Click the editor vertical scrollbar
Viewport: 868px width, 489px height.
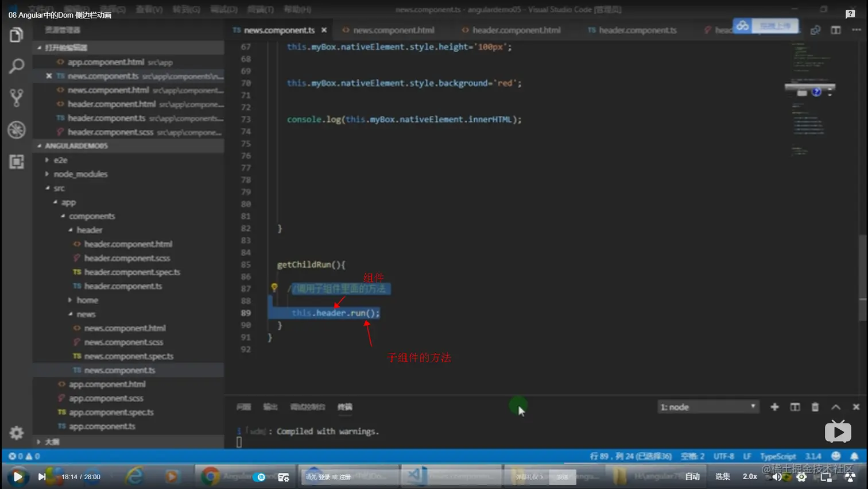(862, 278)
